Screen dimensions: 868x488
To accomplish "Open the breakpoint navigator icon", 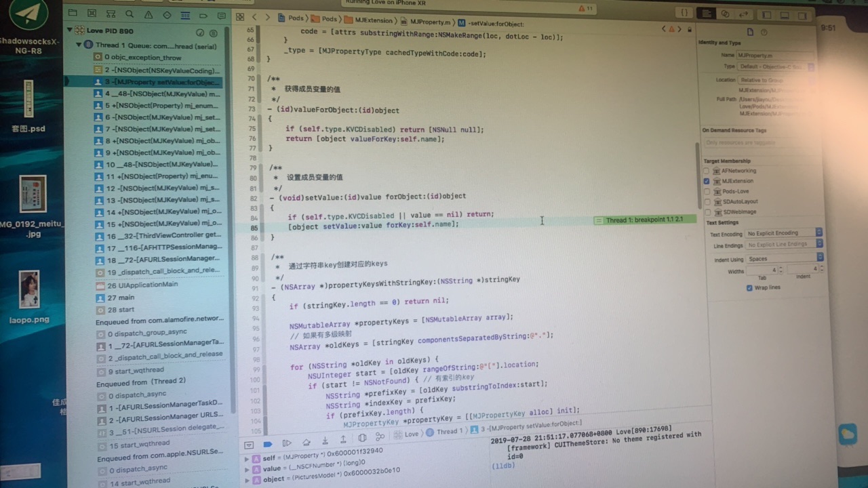I will 203,16.
